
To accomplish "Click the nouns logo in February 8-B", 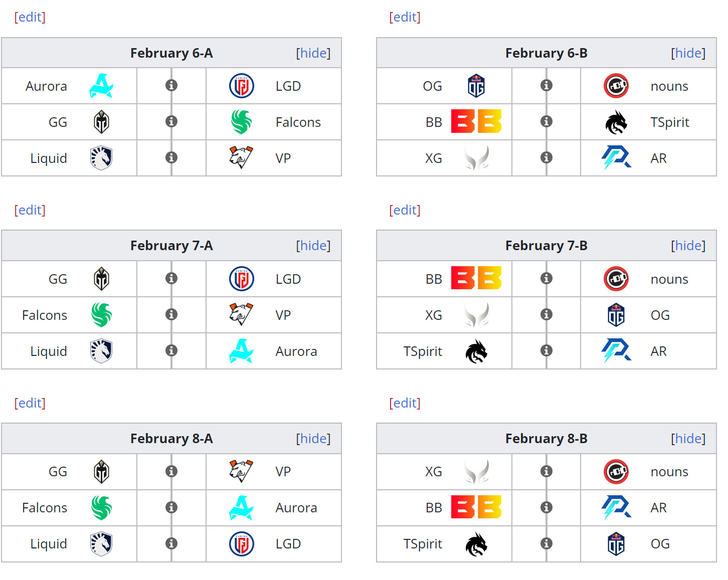I will (x=616, y=471).
